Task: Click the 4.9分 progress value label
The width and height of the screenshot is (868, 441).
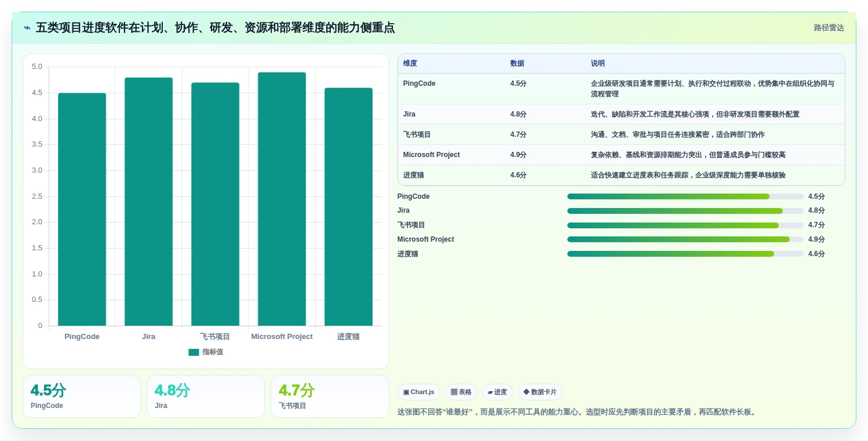Action: [816, 239]
